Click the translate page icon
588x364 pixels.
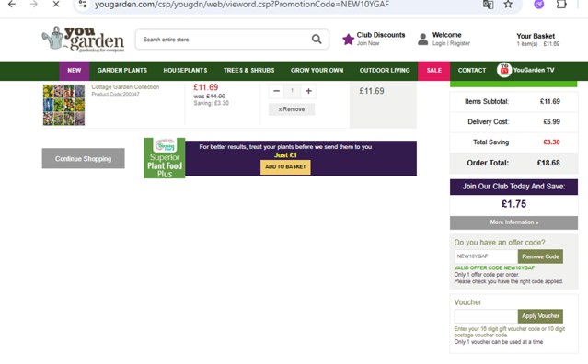coord(488,4)
